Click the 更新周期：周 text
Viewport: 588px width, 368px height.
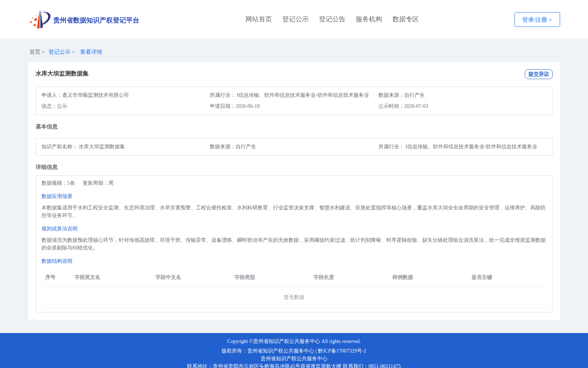coord(98,183)
